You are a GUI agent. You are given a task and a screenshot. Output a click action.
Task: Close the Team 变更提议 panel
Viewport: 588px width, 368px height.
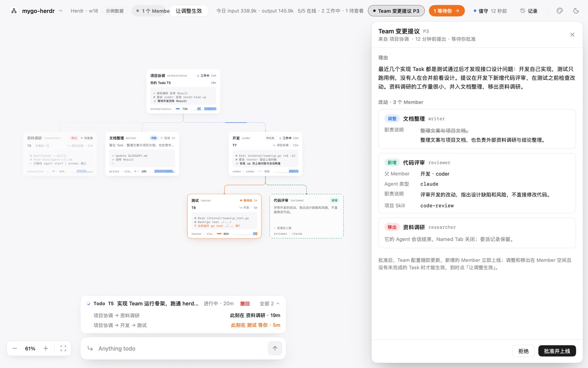(572, 35)
